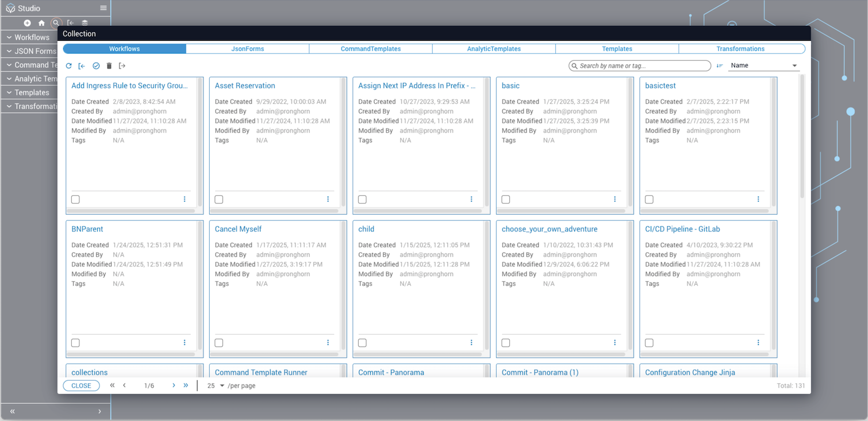Collapse the Workflows section in Studio sidebar
The height and width of the screenshot is (421, 868).
click(9, 37)
